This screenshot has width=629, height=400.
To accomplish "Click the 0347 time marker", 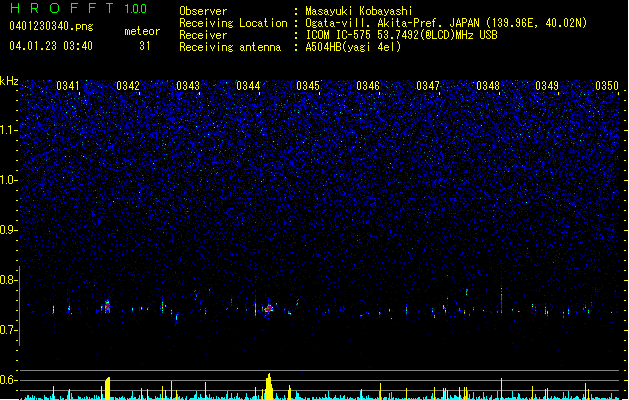I will pyautogui.click(x=428, y=86).
